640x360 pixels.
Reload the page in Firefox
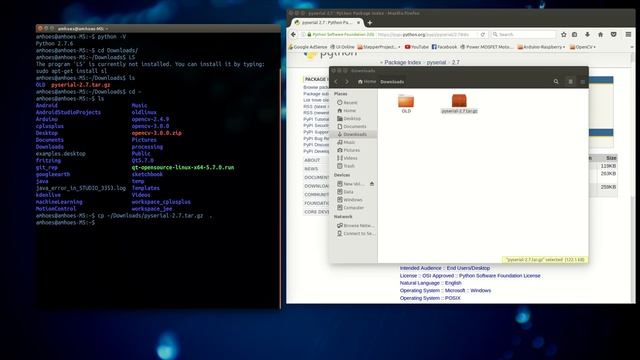(x=482, y=35)
